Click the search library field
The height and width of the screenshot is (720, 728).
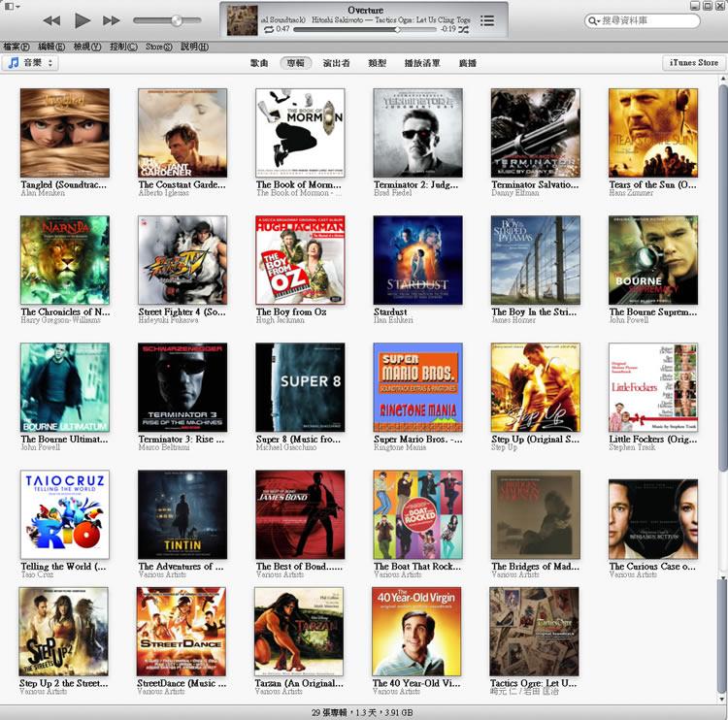(x=643, y=20)
